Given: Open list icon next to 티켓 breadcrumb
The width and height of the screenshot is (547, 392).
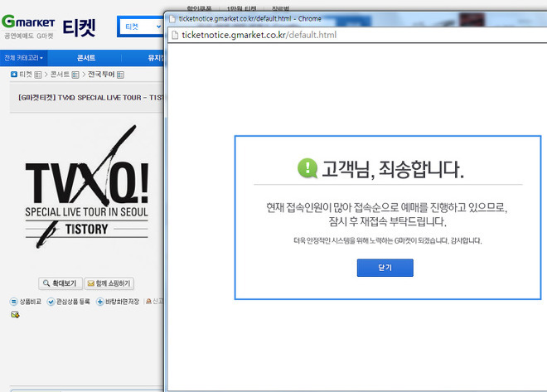Looking at the screenshot, I should click(37, 75).
